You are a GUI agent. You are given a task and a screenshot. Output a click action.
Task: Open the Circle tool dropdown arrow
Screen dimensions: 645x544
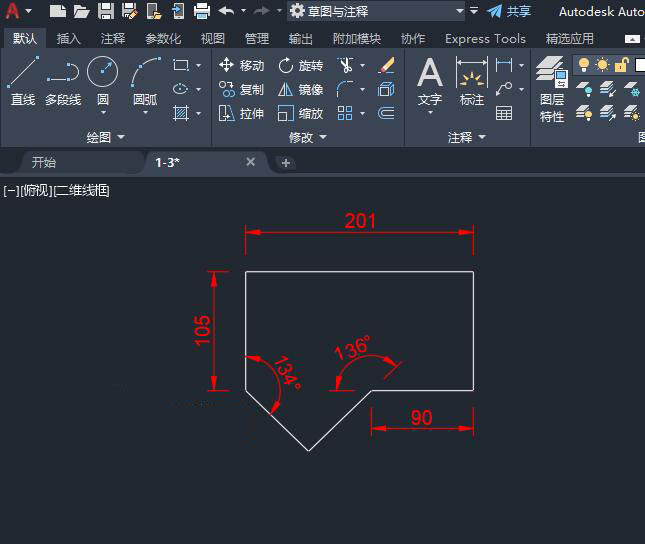point(103,112)
